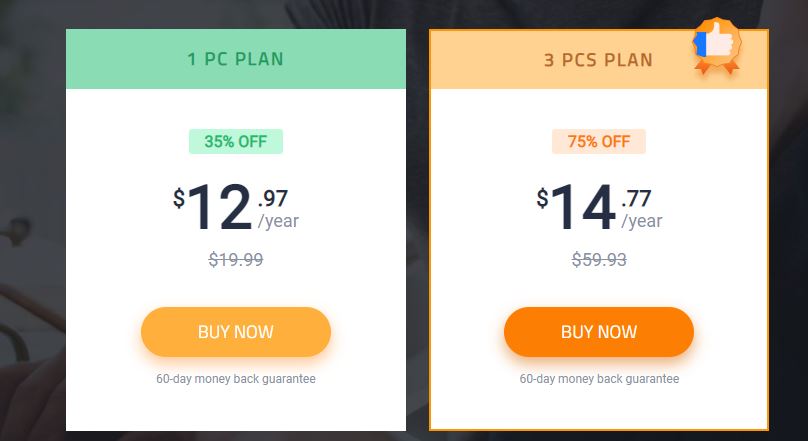Screen dimensions: 808x441
Task: Click the .97 cents figure
Action: [x=273, y=198]
